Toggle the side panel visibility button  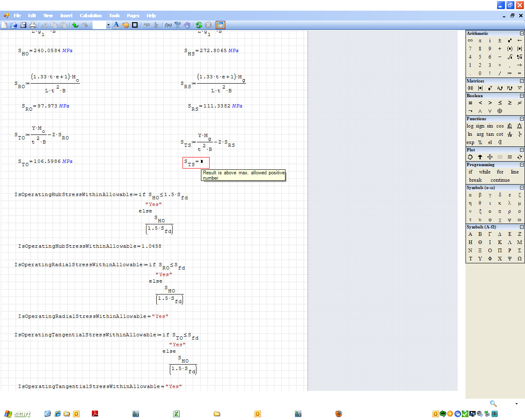tap(220, 25)
